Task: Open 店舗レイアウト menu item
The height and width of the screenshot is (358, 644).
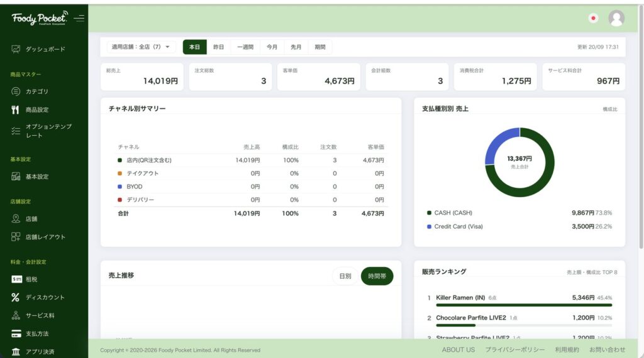Action: tap(45, 237)
